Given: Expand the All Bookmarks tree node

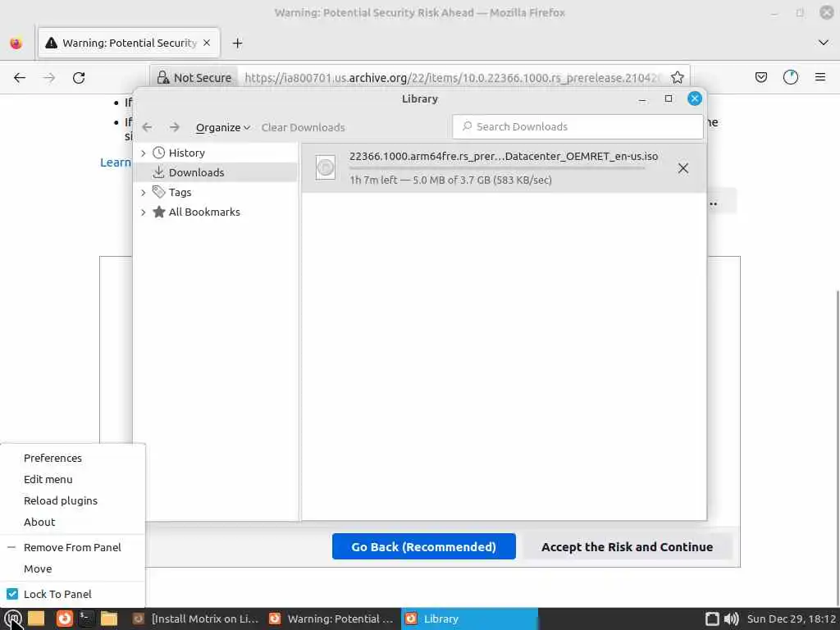Looking at the screenshot, I should click(143, 212).
